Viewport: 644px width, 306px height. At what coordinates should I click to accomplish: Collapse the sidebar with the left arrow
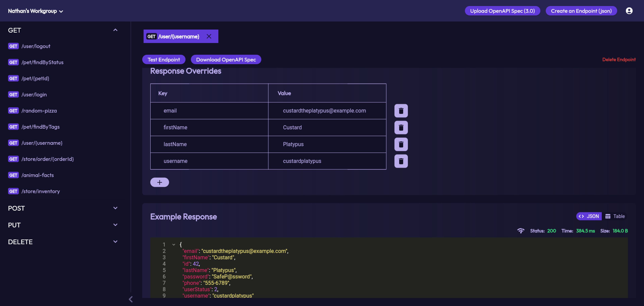130,299
